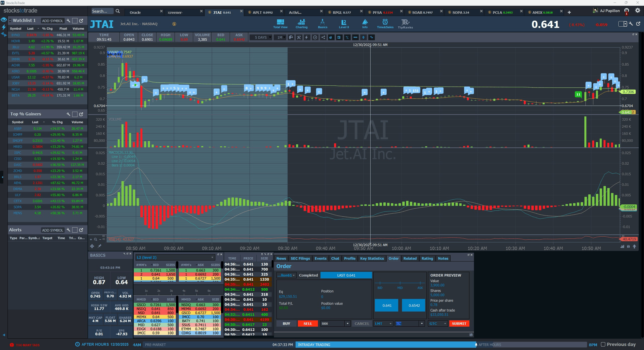This screenshot has height=350, width=644.
Task: Open the LMT order type dropdown
Action: coord(383,324)
